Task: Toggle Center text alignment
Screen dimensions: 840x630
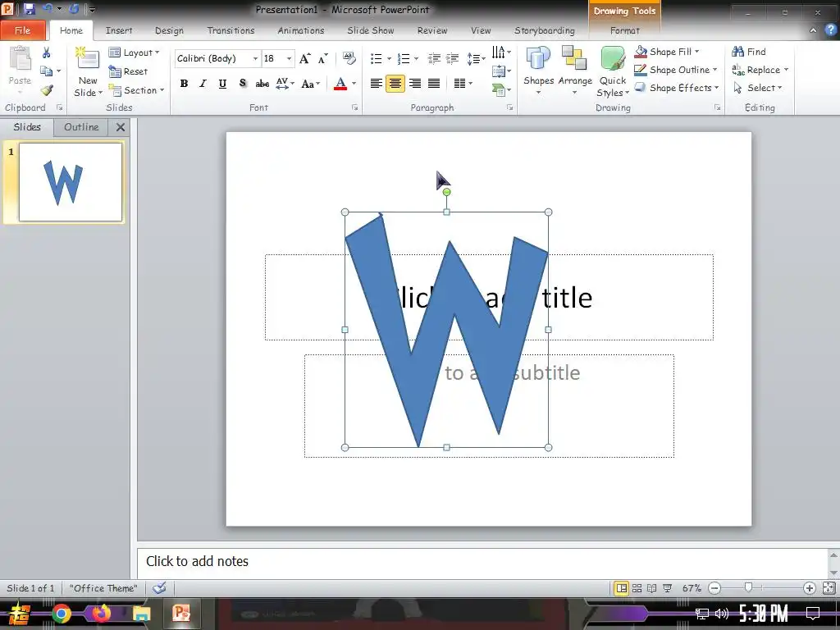Action: 395,83
